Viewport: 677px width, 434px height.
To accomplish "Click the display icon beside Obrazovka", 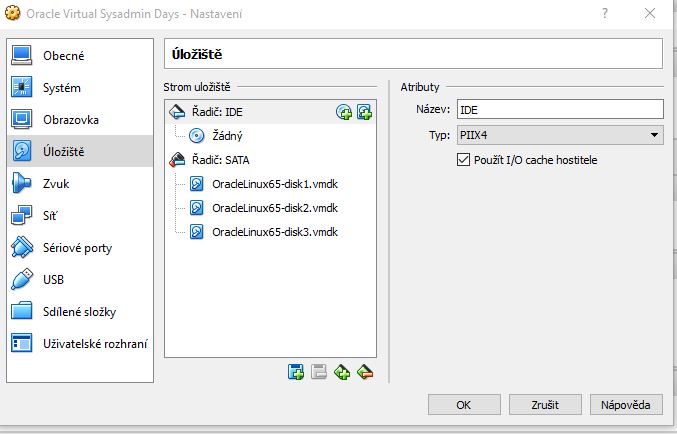I will (22, 119).
